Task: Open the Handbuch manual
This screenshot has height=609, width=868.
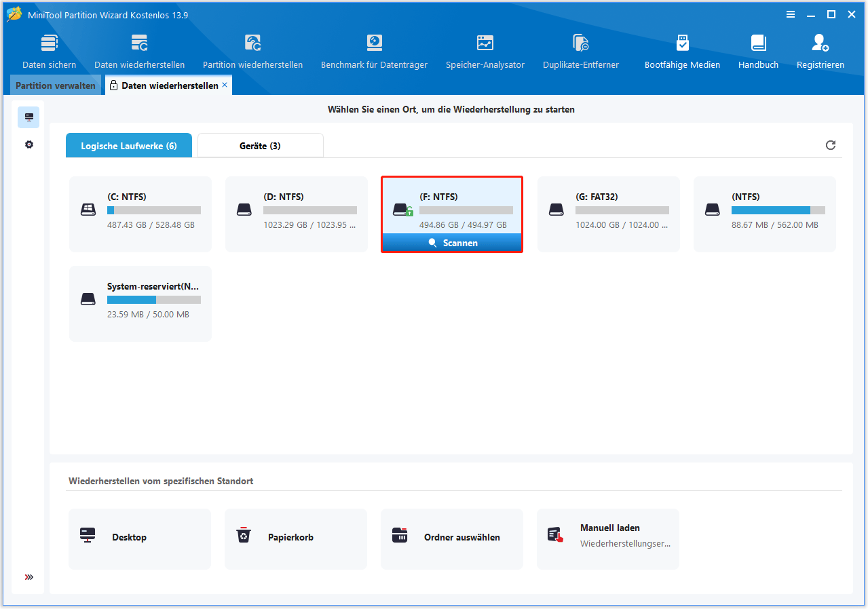Action: coord(758,52)
